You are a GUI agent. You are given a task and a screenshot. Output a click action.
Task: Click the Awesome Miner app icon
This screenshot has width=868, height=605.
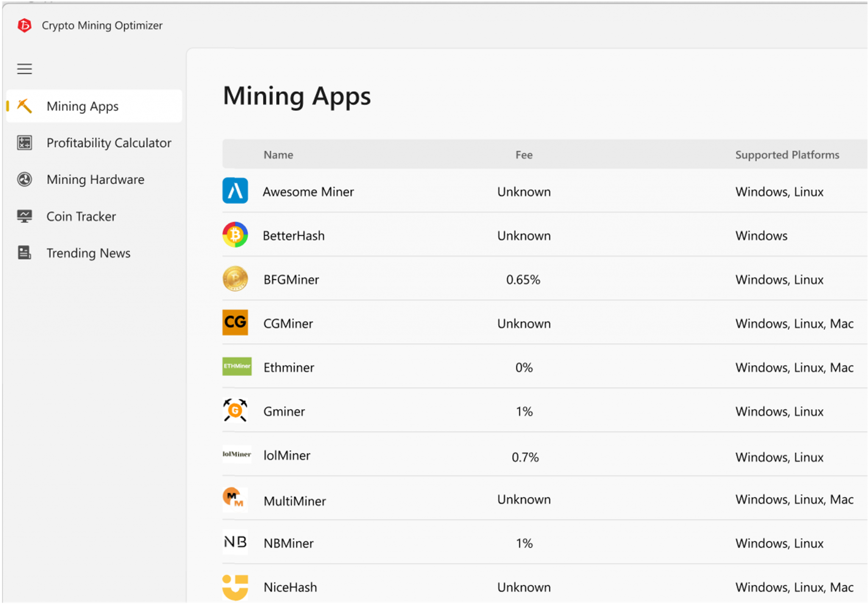(x=235, y=191)
